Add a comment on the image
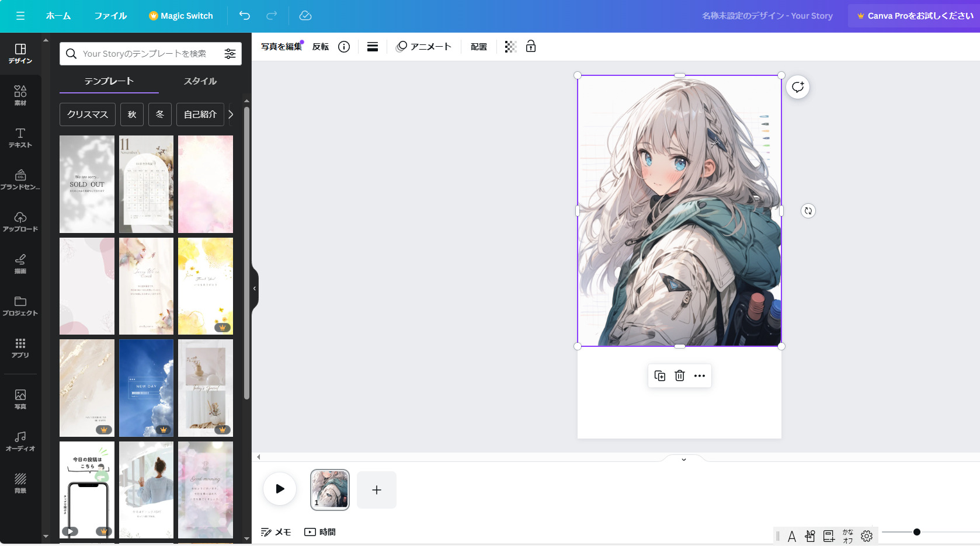Viewport: 980px width, 546px height. point(798,87)
